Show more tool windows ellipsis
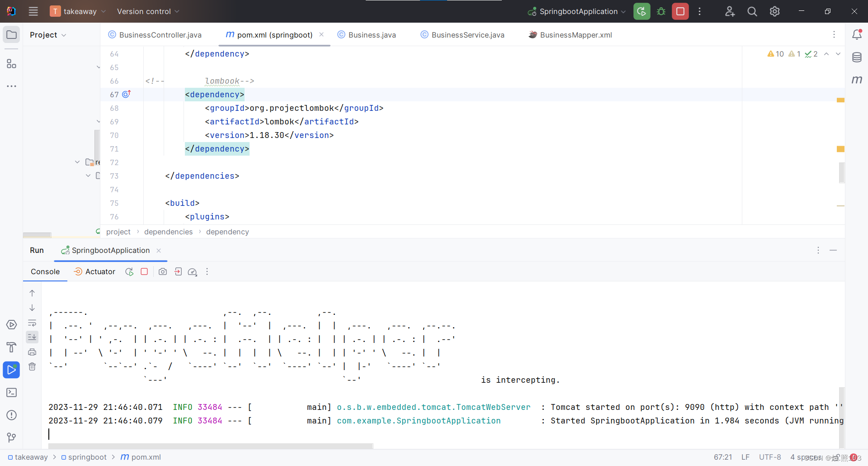The width and height of the screenshot is (868, 466). pyautogui.click(x=11, y=86)
